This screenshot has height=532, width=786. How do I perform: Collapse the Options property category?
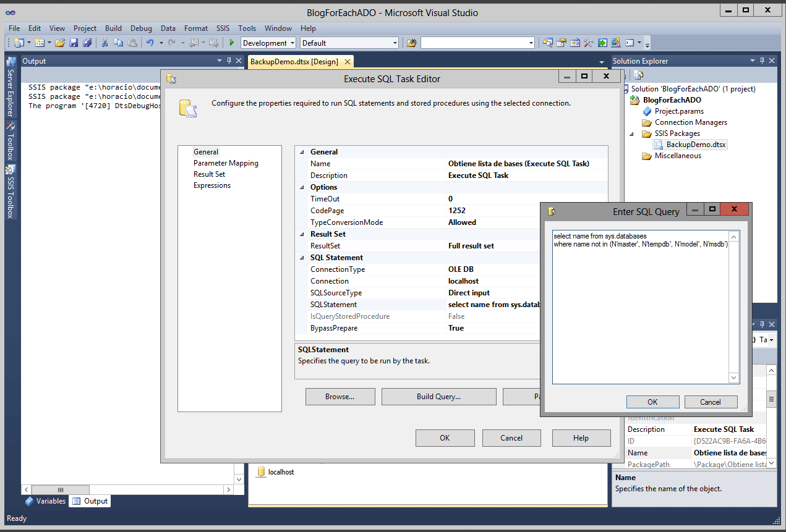coord(302,187)
